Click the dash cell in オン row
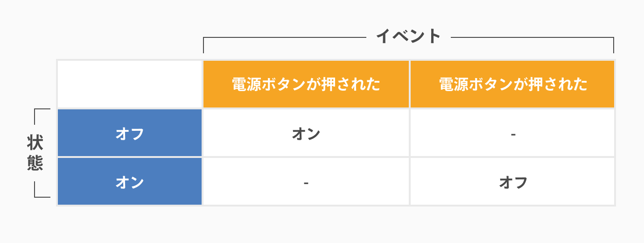The image size is (644, 243). (306, 182)
